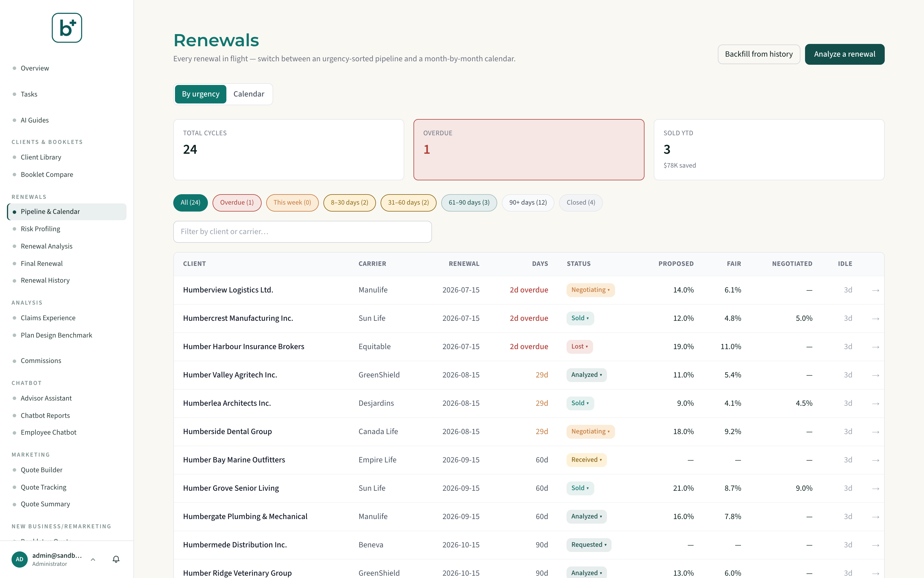Open Risk Profiling page
Viewport: 924px width, 578px height.
pos(40,229)
